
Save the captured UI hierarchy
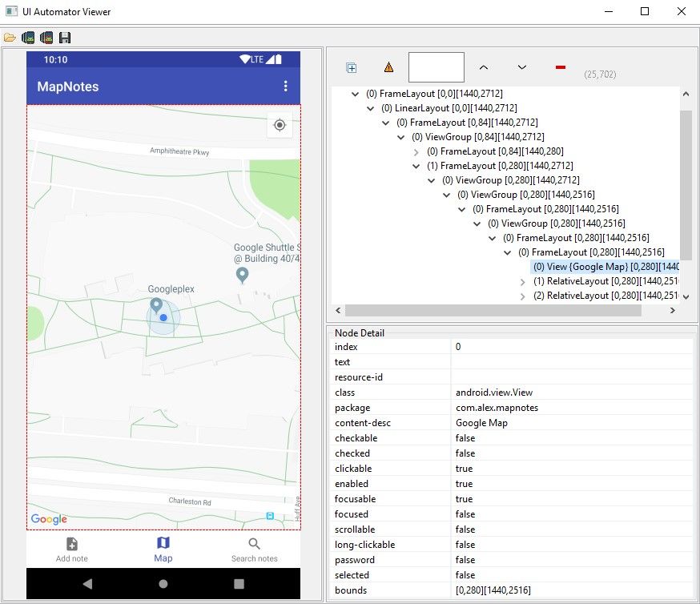point(64,37)
